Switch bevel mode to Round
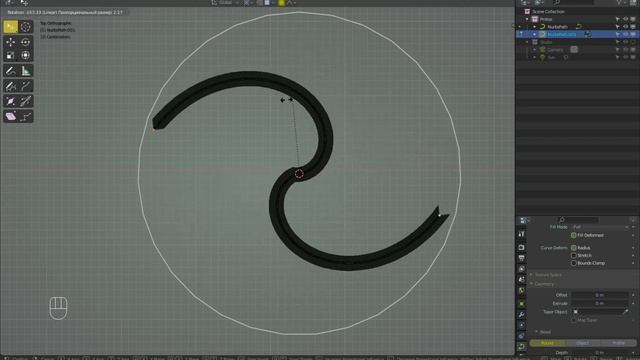Screen dimensions: 640x360 click(x=547, y=343)
